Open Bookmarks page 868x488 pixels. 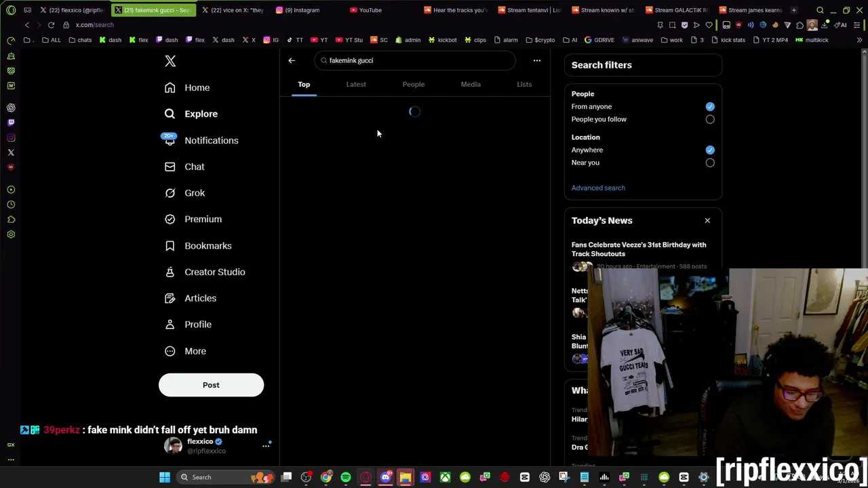(198, 245)
